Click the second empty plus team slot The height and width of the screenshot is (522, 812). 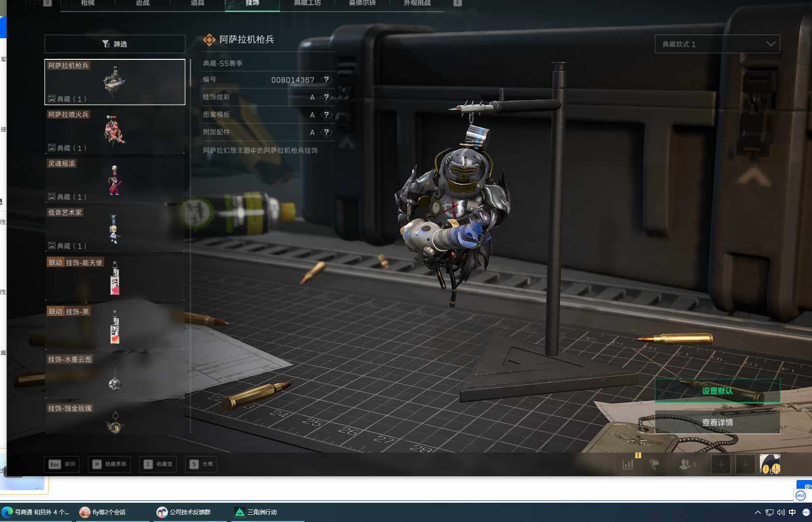745,465
